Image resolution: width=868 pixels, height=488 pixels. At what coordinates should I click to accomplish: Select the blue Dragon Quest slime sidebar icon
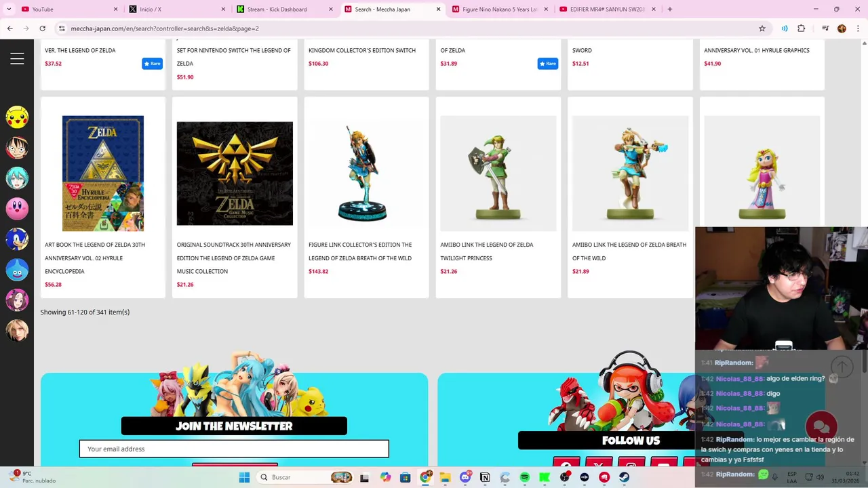coord(17,270)
